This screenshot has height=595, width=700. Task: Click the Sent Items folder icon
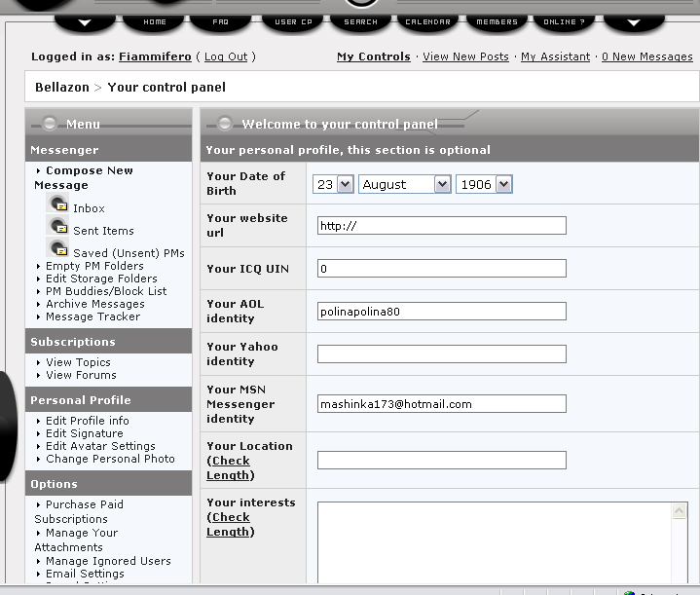click(57, 227)
